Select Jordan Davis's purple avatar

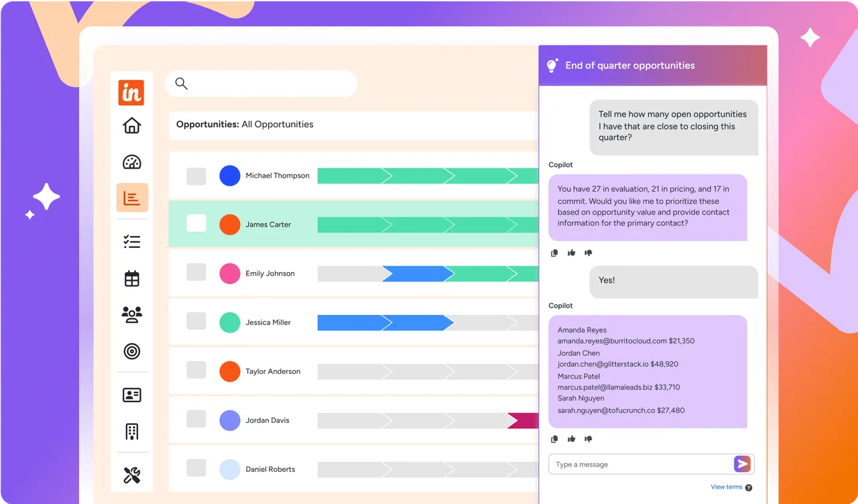[230, 420]
